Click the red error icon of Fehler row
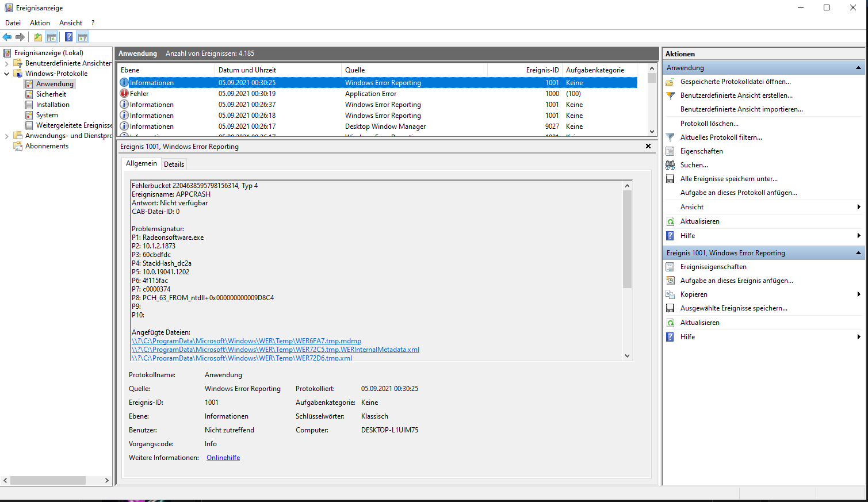This screenshot has width=868, height=502. point(124,94)
